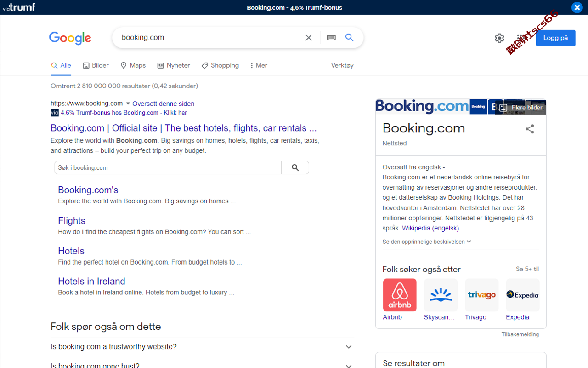Switch to the Alle tab
This screenshot has height=368, width=588.
pos(61,65)
